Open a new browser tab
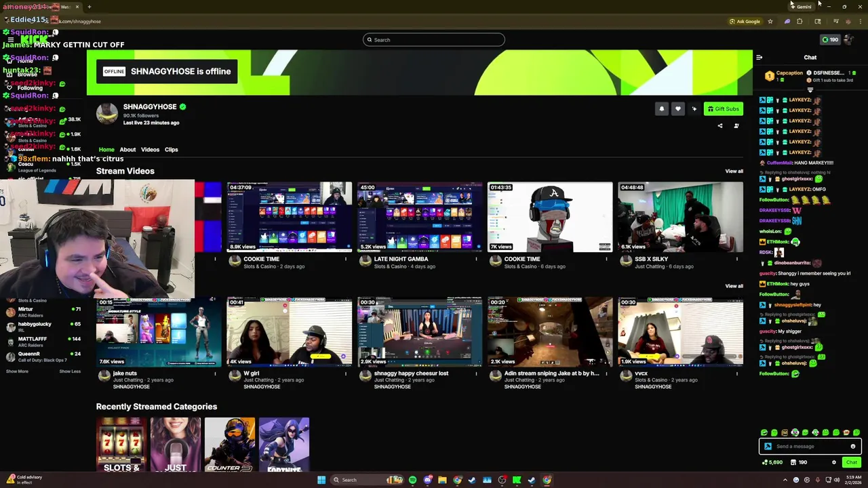The image size is (868, 488). (x=89, y=7)
